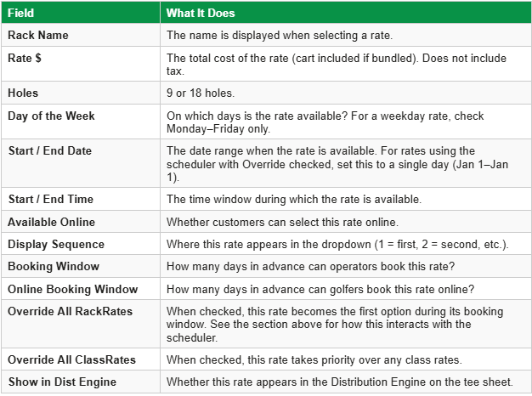Image resolution: width=532 pixels, height=396 pixels.
Task: Click the "Start / End Time" cell
Action: pos(50,199)
